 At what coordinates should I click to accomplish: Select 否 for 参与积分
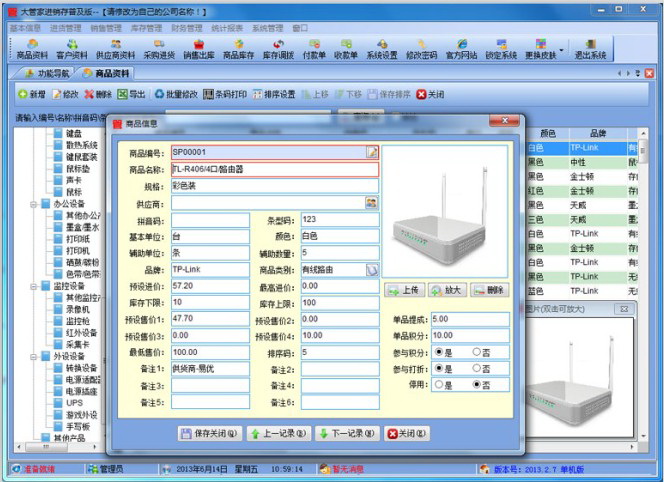476,352
